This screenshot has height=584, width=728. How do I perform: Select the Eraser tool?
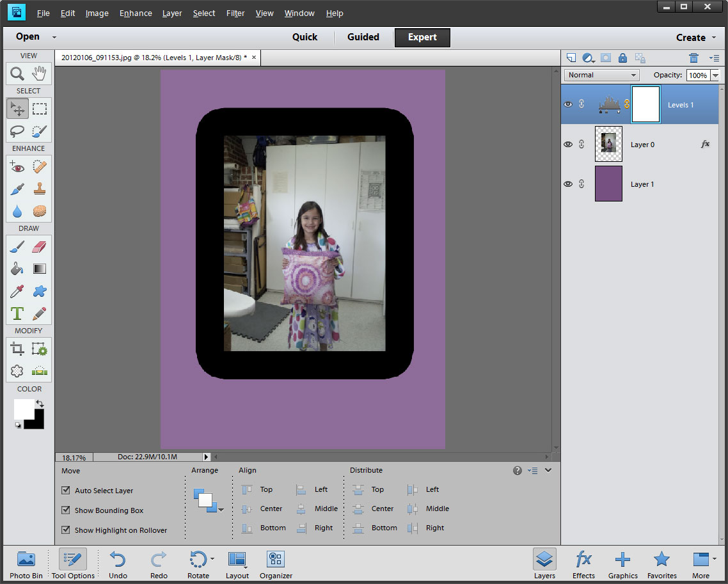tap(40, 247)
